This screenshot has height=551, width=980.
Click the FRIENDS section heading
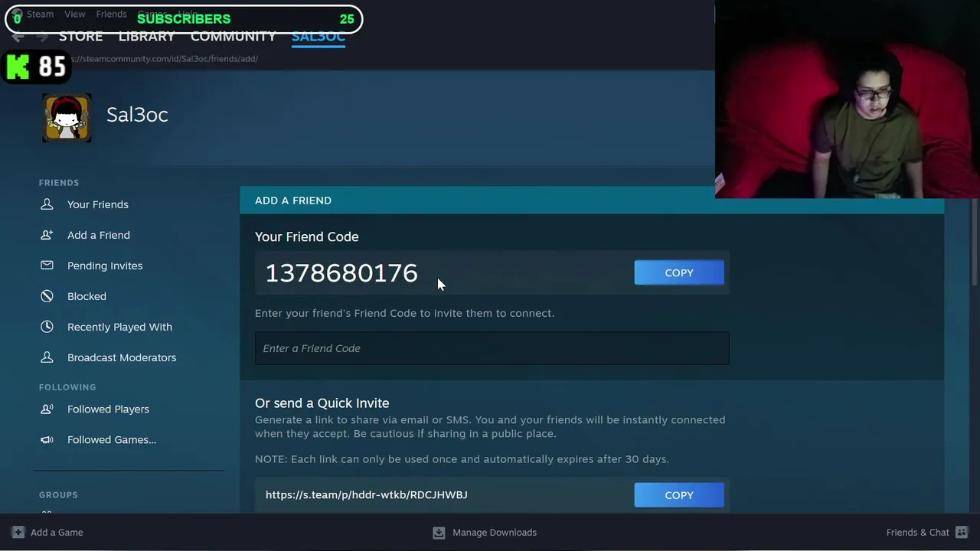[59, 183]
